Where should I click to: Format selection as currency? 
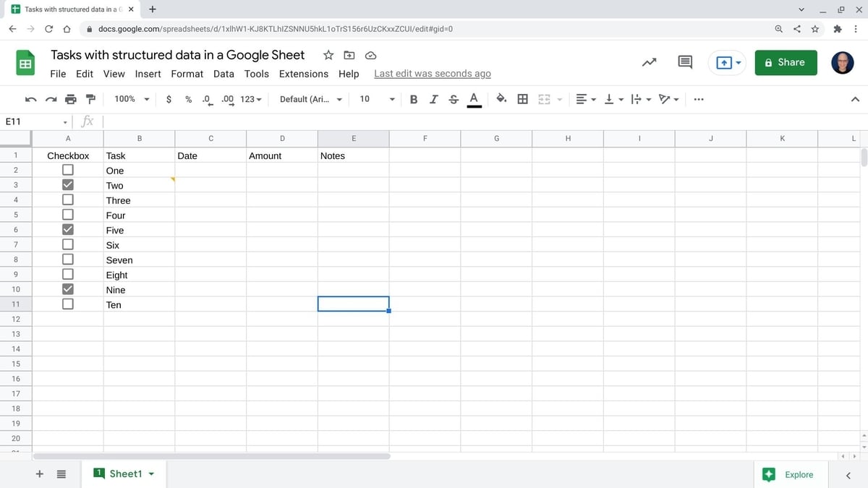169,99
